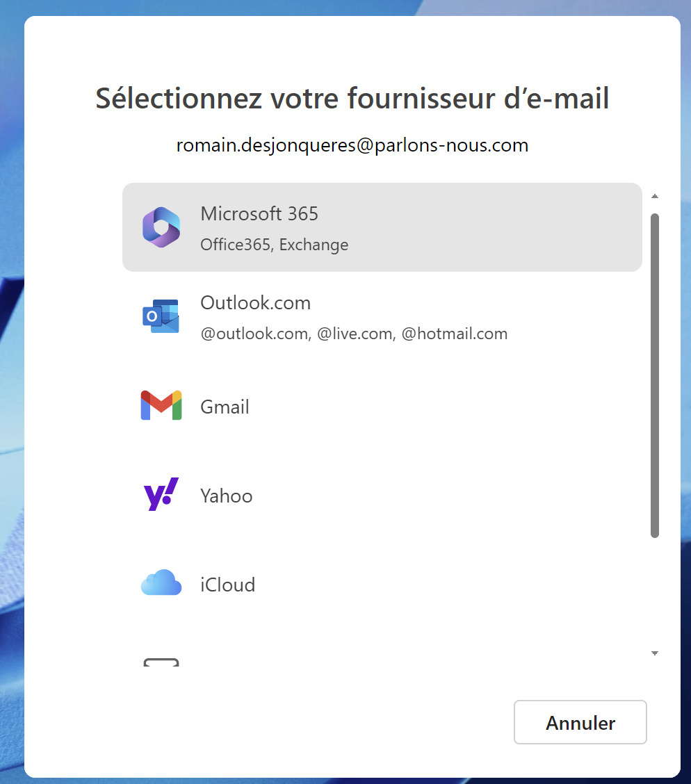This screenshot has width=691, height=784.
Task: Click the romain.desjonqueres@parlons-nous.com email address
Action: [352, 145]
